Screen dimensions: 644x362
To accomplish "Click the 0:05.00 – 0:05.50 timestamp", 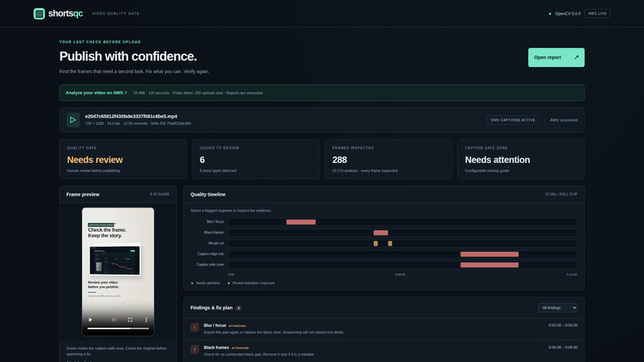I will point(563,347).
